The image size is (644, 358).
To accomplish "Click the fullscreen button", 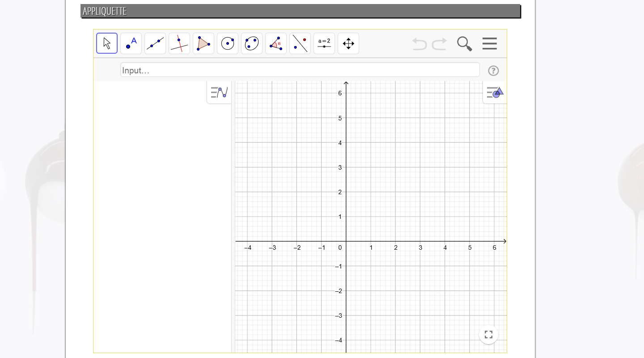I will pos(488,334).
